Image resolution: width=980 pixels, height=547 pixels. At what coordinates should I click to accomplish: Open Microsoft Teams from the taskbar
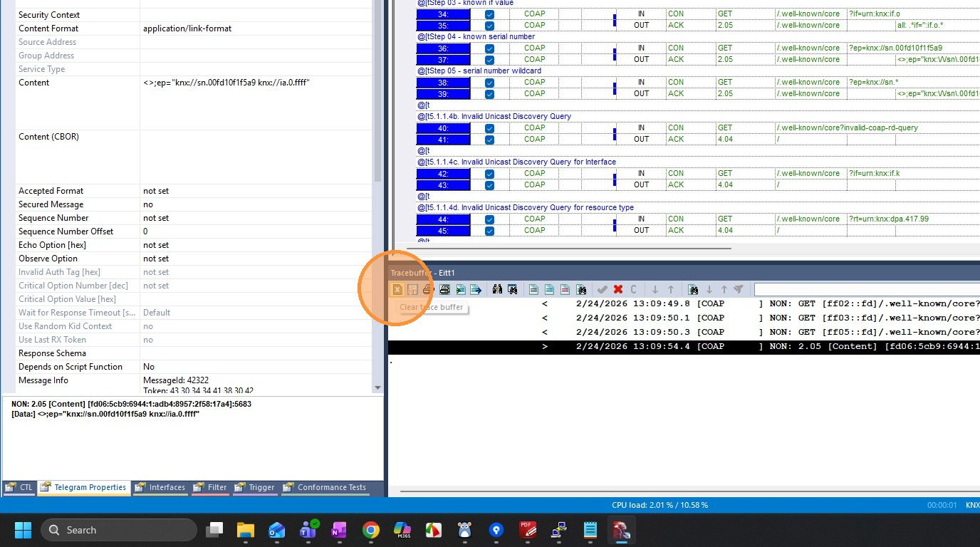tap(308, 530)
